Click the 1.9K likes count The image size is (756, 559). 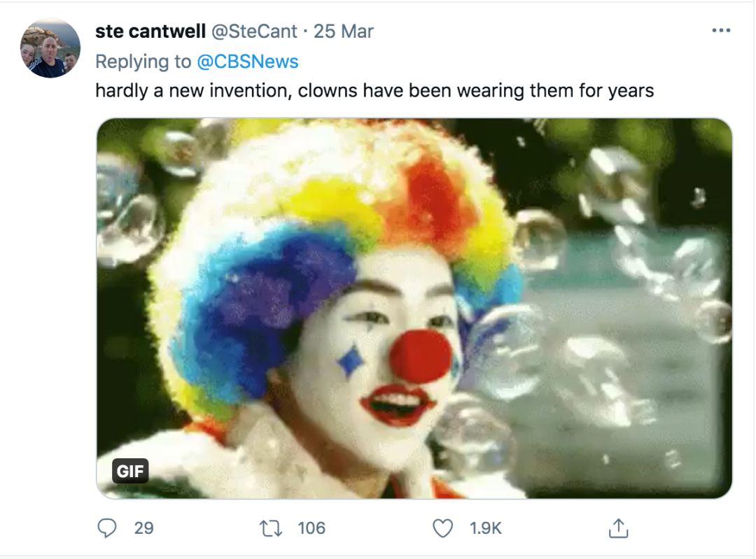(486, 528)
